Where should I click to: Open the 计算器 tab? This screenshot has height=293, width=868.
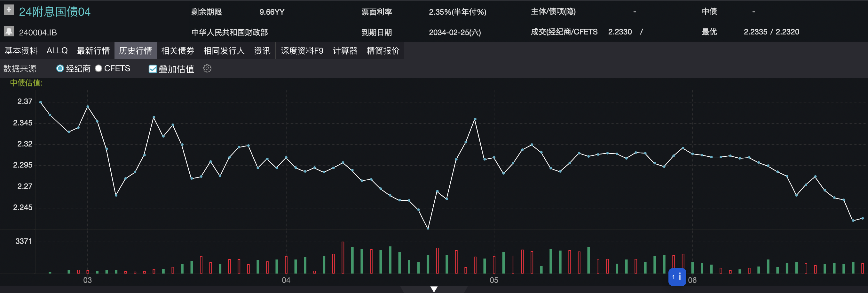pyautogui.click(x=345, y=51)
